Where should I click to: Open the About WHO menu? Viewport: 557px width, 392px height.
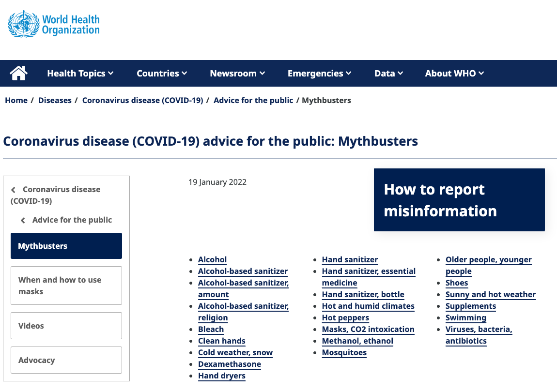click(454, 74)
